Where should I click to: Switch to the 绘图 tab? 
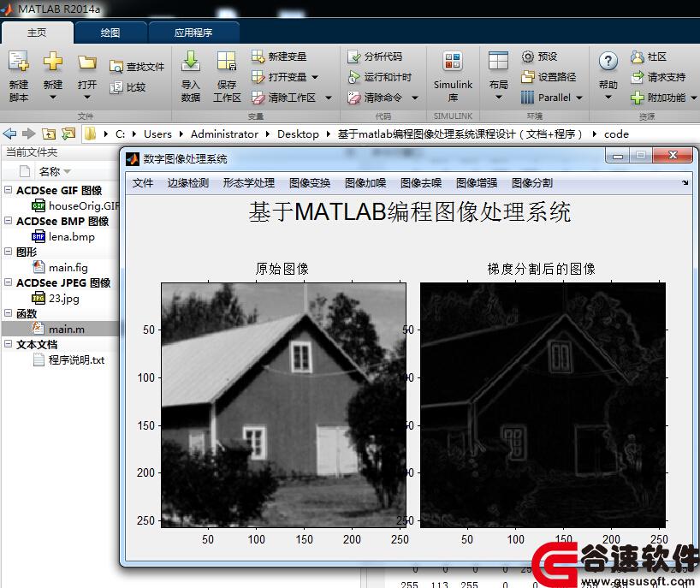point(110,33)
